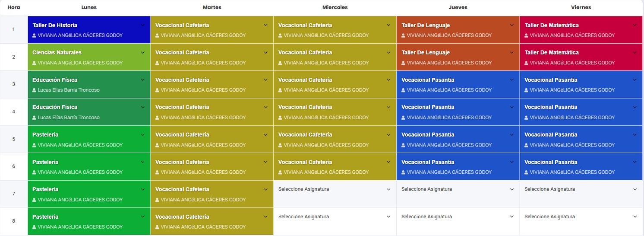Click the teacher icon in Lunes hour 1

click(x=35, y=35)
